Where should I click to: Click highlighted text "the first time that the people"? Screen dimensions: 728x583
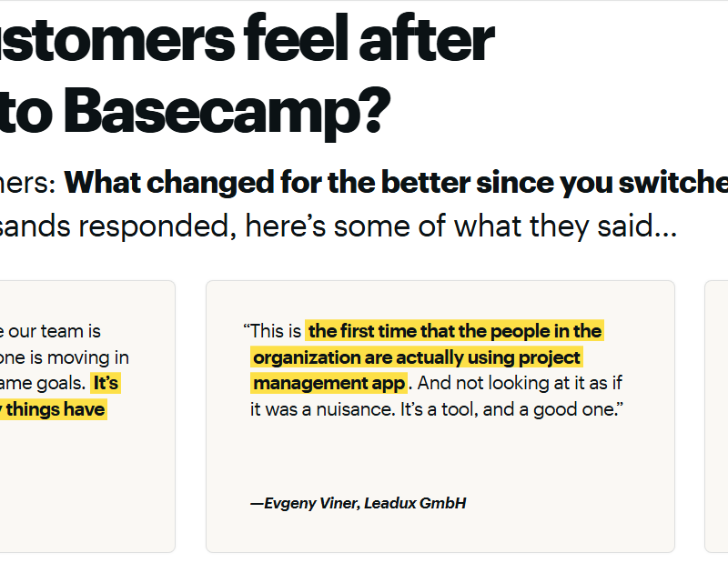455,331
